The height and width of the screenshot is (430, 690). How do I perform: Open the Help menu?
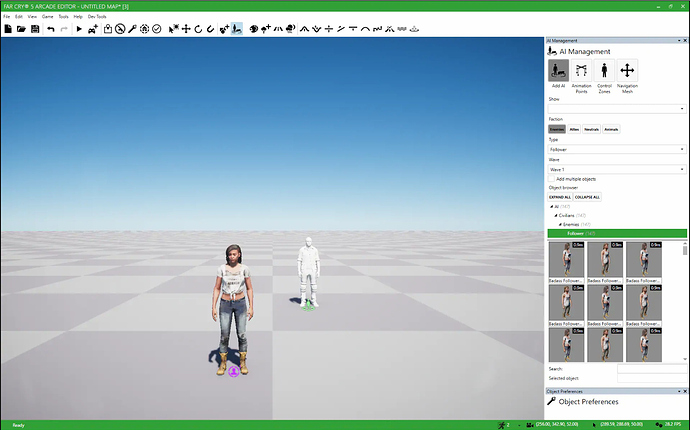tap(78, 17)
